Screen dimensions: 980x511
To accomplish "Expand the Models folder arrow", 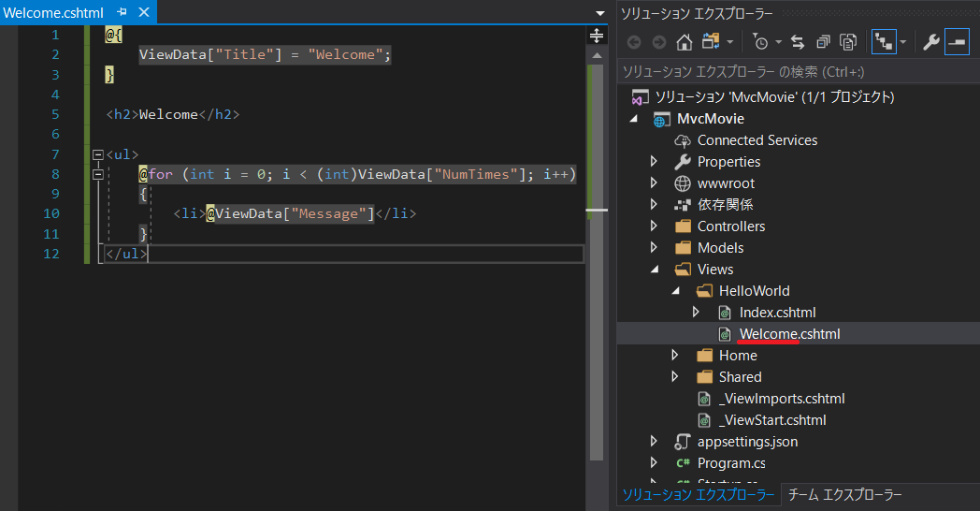I will pyautogui.click(x=655, y=248).
